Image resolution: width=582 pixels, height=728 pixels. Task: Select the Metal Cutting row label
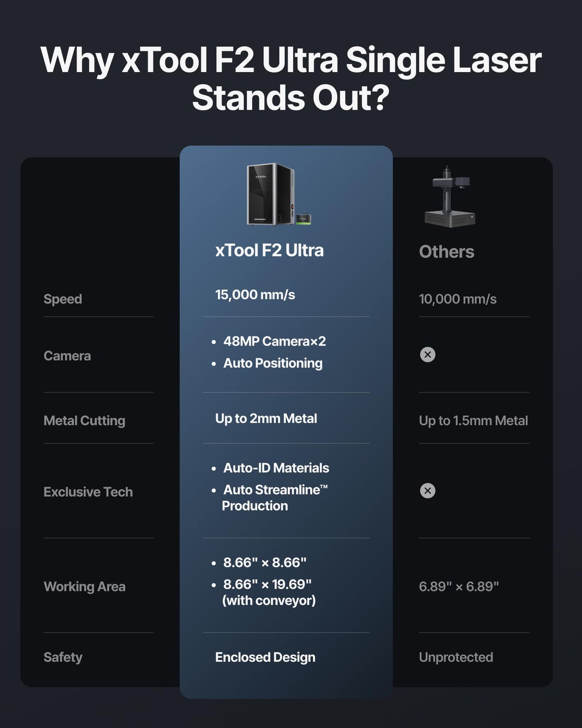click(84, 421)
